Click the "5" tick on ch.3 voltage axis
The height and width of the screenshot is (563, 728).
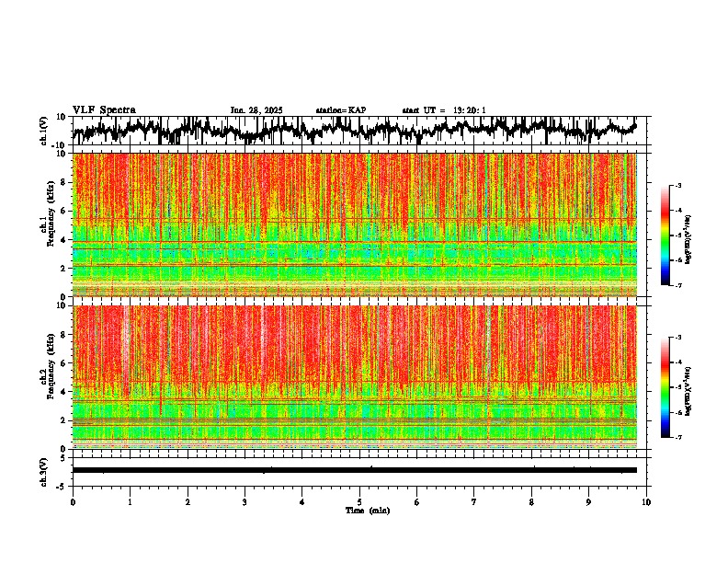[x=63, y=458]
